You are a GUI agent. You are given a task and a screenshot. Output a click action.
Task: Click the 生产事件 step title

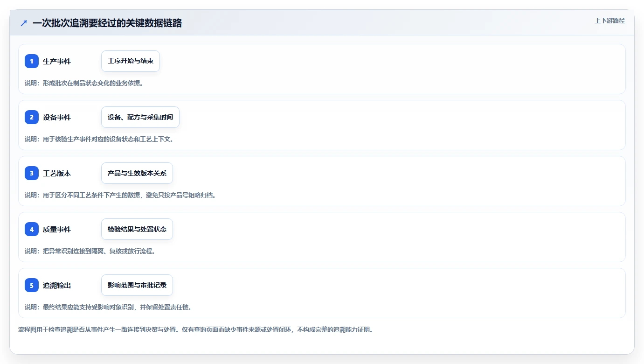point(57,61)
